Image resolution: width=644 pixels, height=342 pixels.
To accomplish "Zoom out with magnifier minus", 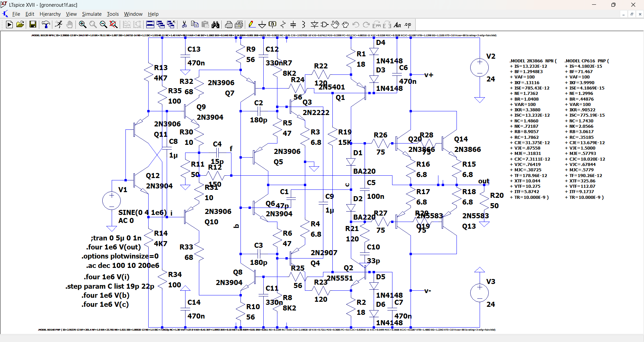I will [x=103, y=24].
